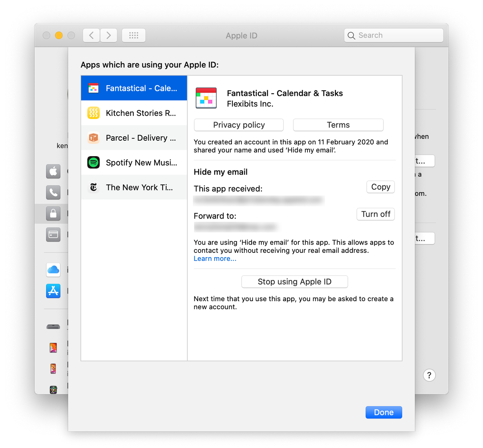Image resolution: width=483 pixels, height=448 pixels.
Task: Open the phone icon sidebar section
Action: pyautogui.click(x=53, y=193)
